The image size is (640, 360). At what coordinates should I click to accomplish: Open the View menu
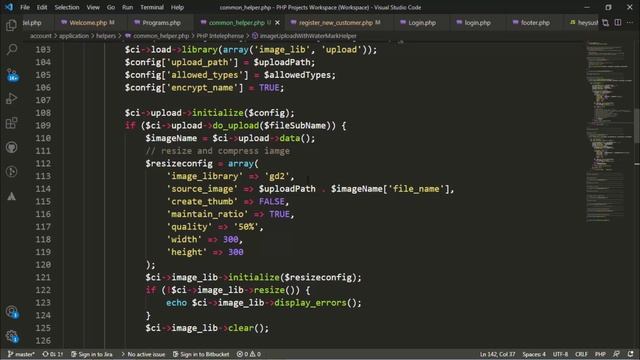tap(93, 7)
